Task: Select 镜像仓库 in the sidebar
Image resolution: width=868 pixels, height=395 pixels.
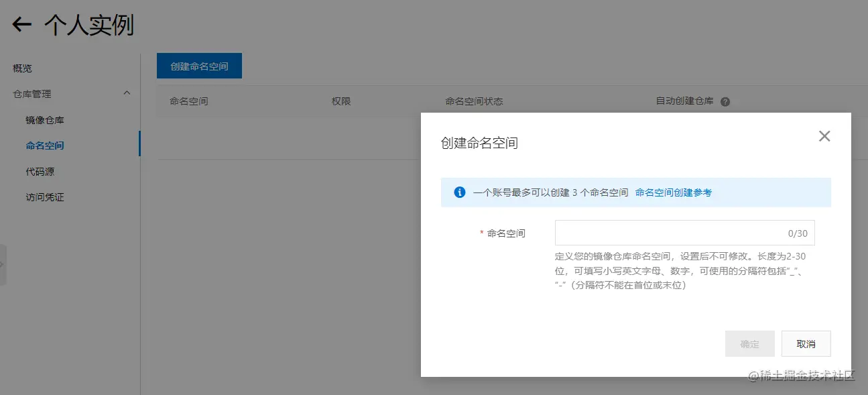Action: click(45, 120)
